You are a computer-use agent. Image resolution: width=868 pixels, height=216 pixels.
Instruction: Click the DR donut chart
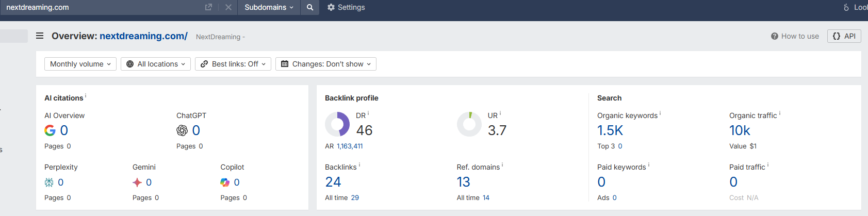point(337,124)
